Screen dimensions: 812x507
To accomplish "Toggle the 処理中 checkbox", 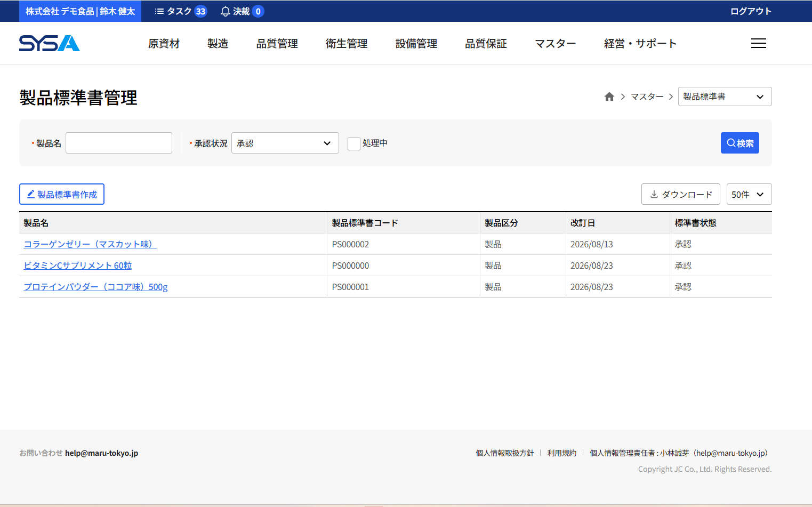I will 354,143.
